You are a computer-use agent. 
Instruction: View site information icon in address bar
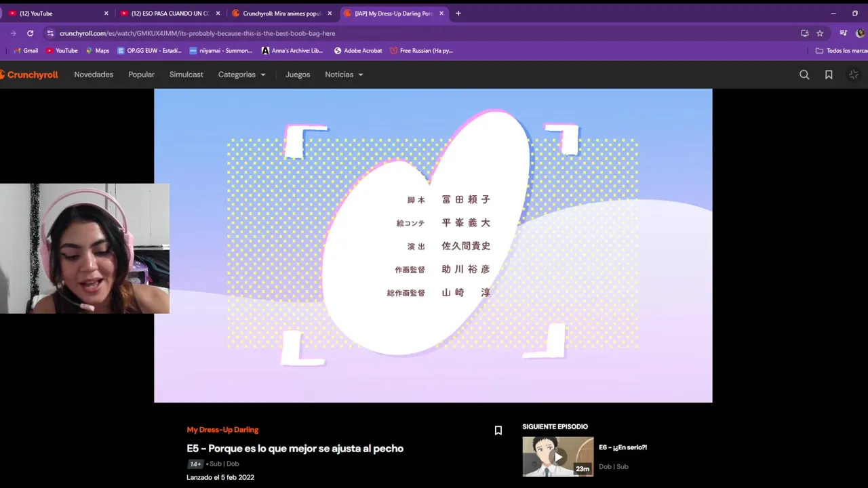50,33
